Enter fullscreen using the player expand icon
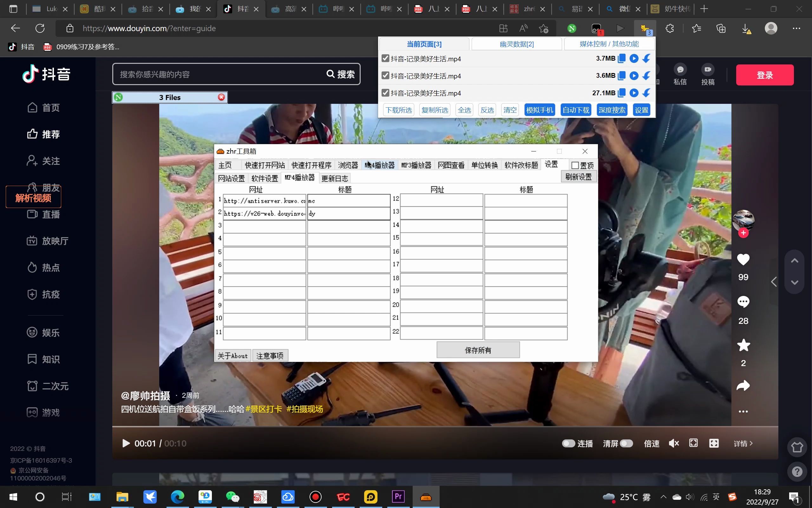The height and width of the screenshot is (508, 812). click(714, 443)
